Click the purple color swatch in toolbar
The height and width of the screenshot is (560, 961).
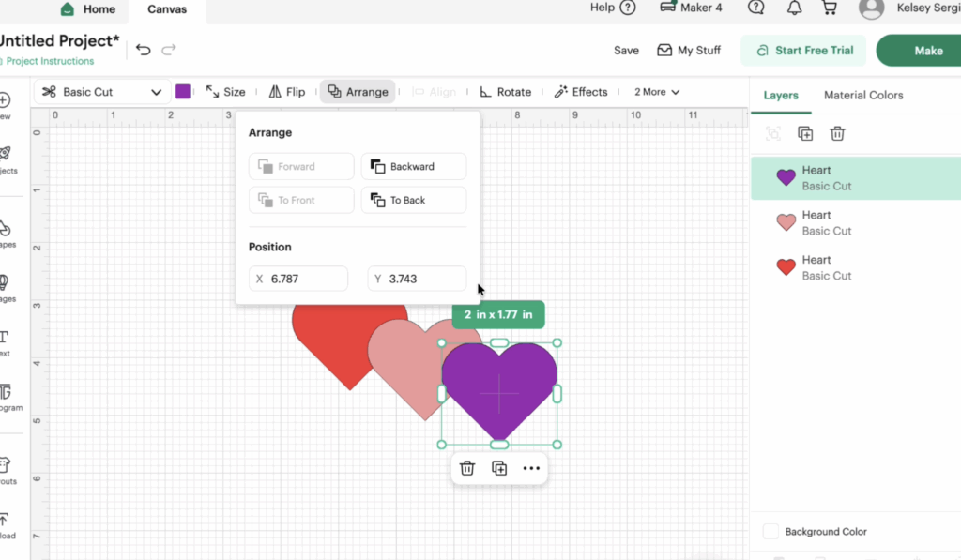tap(183, 92)
